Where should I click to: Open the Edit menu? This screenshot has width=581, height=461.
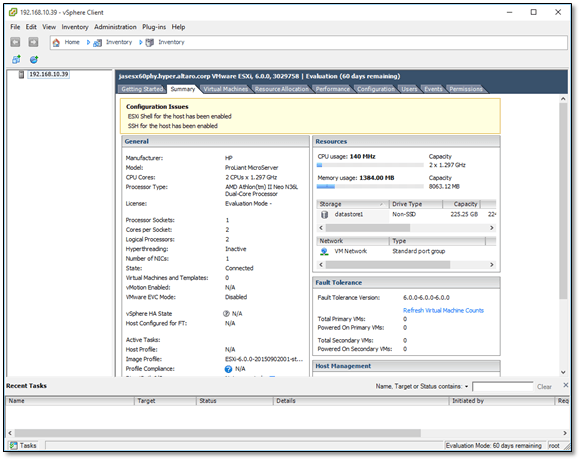[31, 27]
